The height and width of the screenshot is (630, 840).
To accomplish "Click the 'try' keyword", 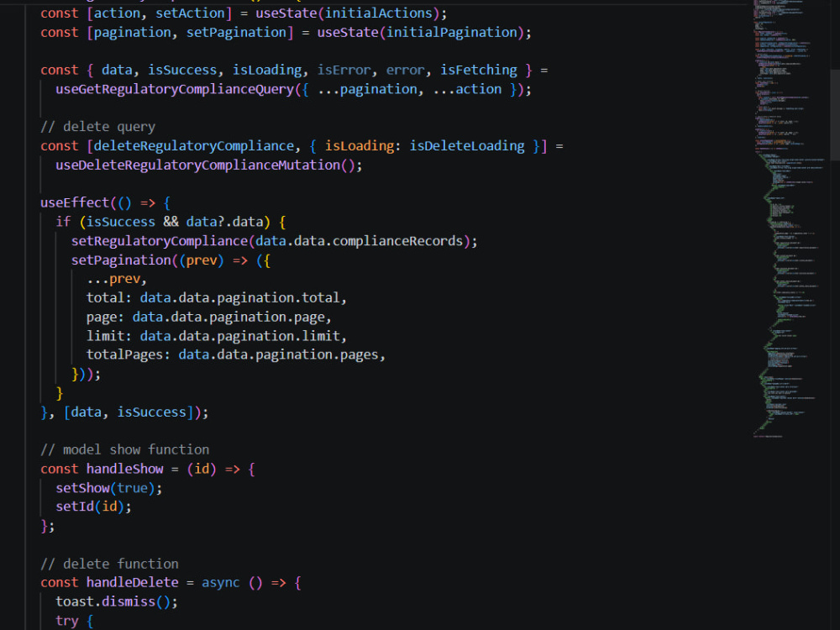I will pos(67,621).
